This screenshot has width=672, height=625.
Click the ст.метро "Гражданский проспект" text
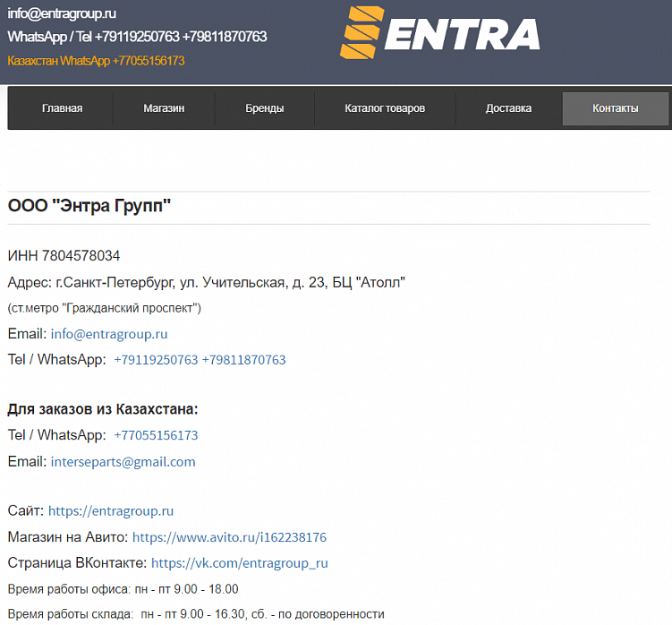pyautogui.click(x=104, y=308)
